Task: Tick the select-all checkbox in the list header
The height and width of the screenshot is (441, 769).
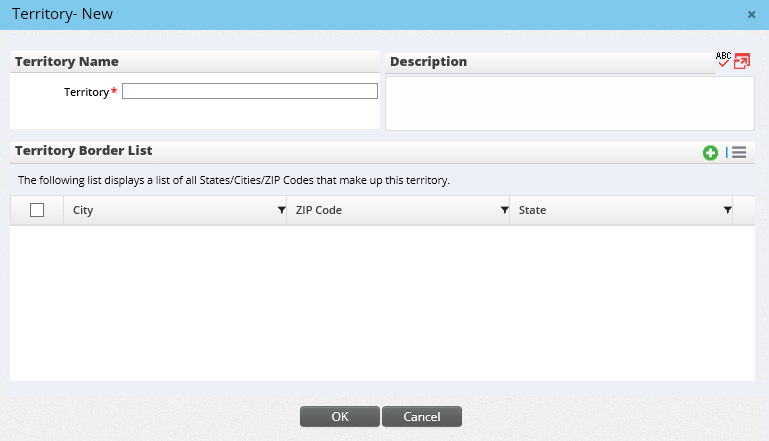Action: 37,210
